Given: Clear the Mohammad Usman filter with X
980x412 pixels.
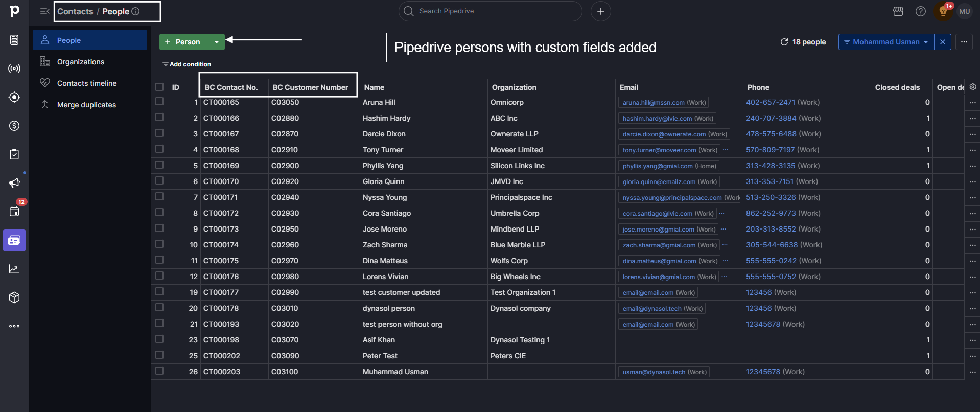Looking at the screenshot, I should point(943,42).
